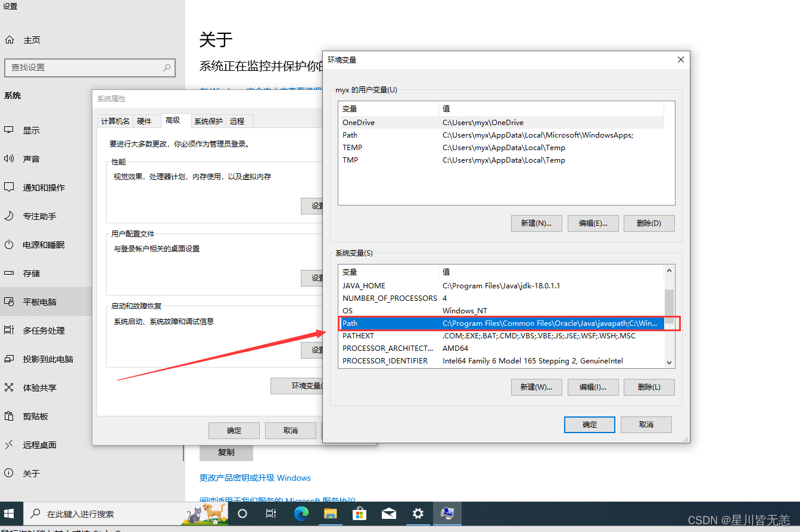The height and width of the screenshot is (532, 800).
Task: Open 体验共享 shared experiences icon
Action: (x=9, y=388)
